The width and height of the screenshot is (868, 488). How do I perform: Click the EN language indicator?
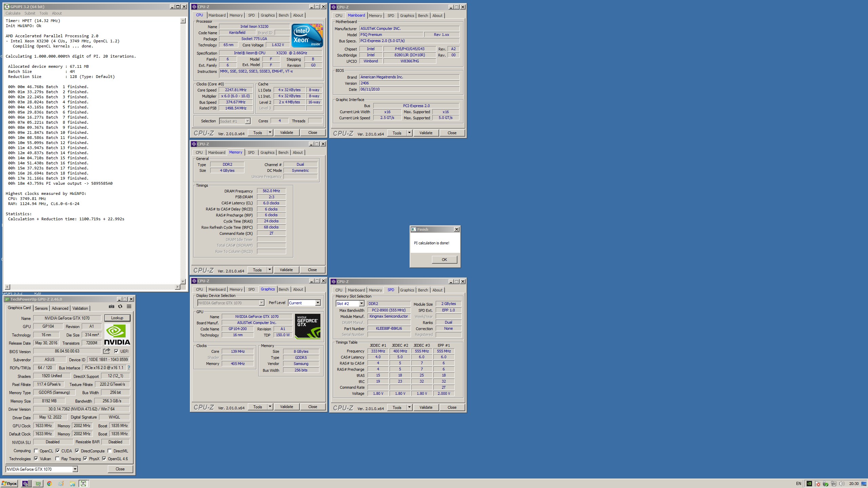798,484
